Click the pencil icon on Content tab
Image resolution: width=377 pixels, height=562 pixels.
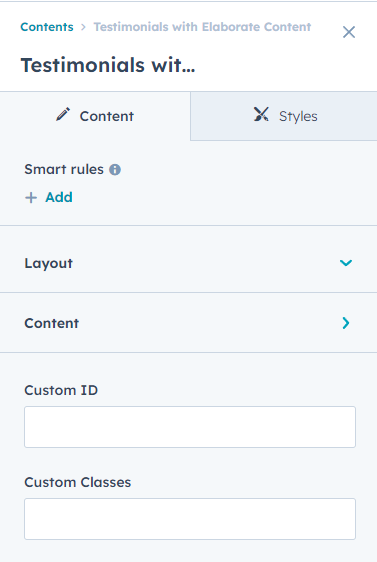click(63, 115)
